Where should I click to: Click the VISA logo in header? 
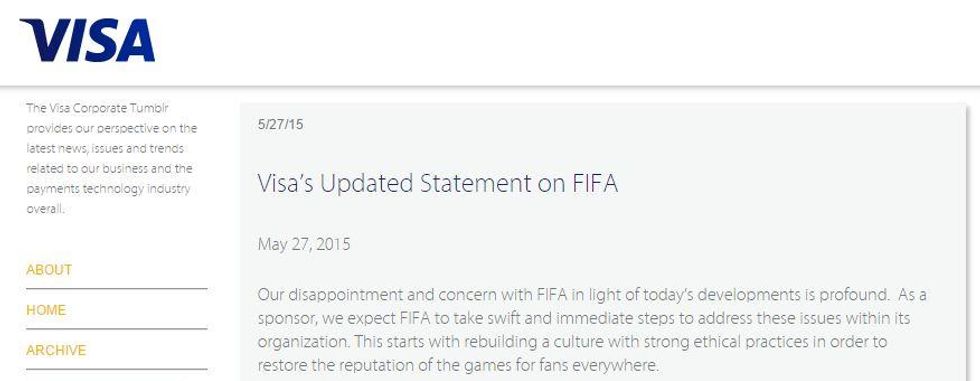pyautogui.click(x=88, y=41)
